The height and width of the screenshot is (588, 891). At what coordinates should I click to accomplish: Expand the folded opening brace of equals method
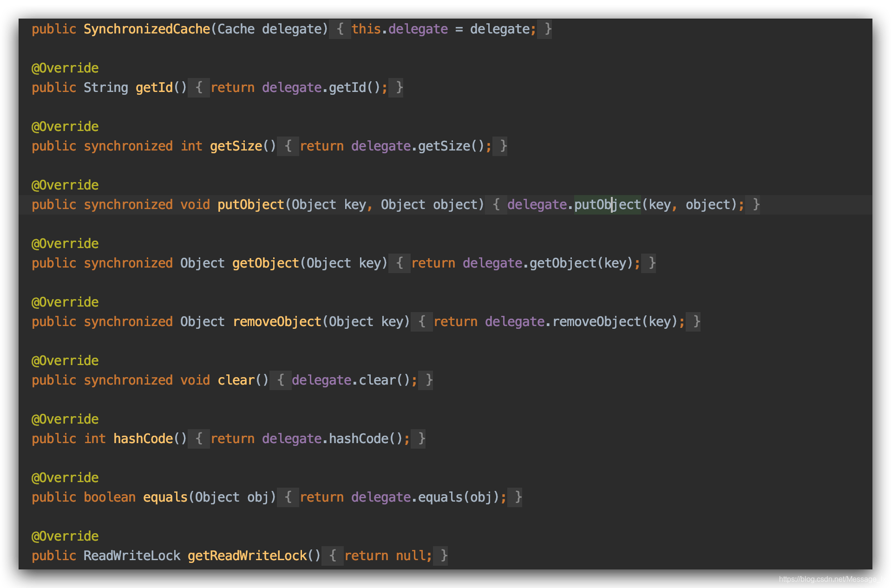(x=288, y=497)
